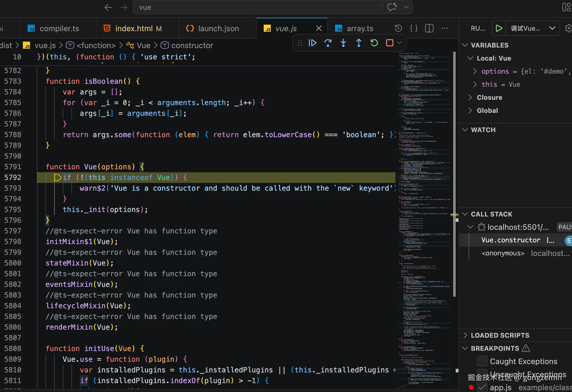Click the split editor icon
The image size is (572, 392).
pyautogui.click(x=429, y=28)
